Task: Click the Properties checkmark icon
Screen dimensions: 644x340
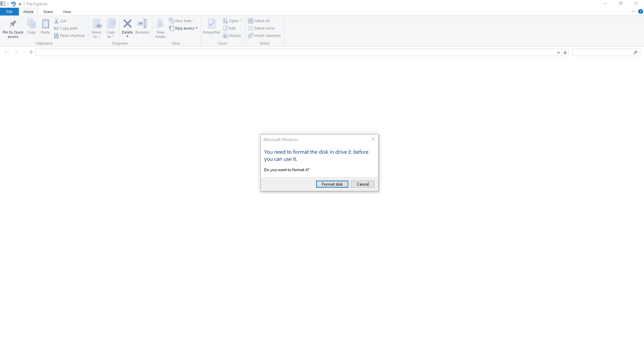Action: pyautogui.click(x=211, y=24)
